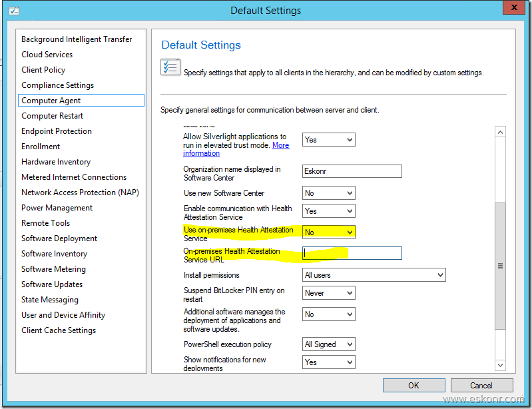Open the Silverlight elevated trust dropdown
Image resolution: width=532 pixels, height=409 pixels.
(328, 140)
